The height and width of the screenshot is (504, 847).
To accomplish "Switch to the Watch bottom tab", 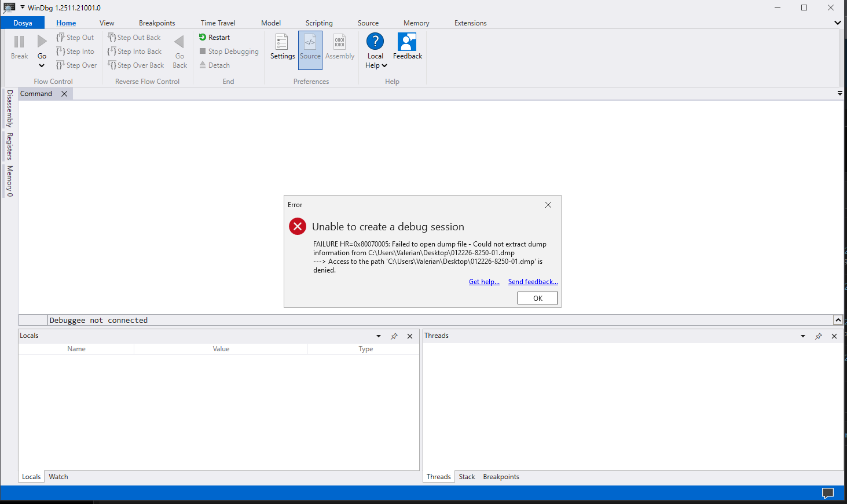I will click(x=58, y=477).
